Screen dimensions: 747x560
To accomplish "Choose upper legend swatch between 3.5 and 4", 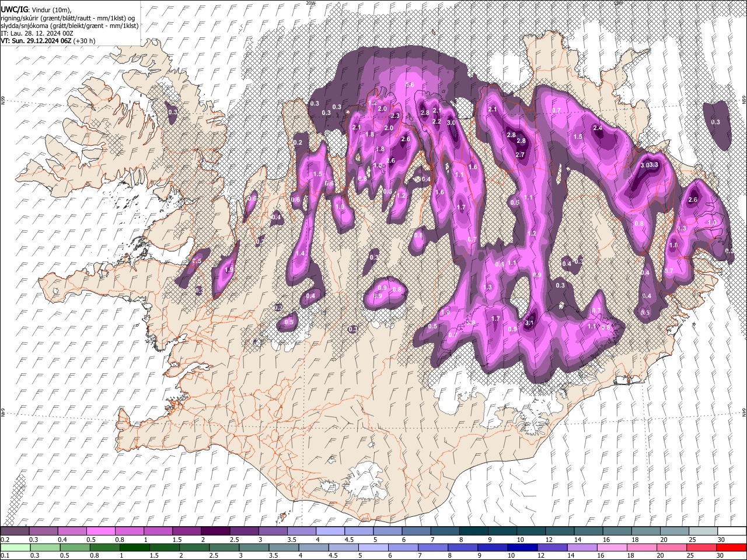I will 301,531.
